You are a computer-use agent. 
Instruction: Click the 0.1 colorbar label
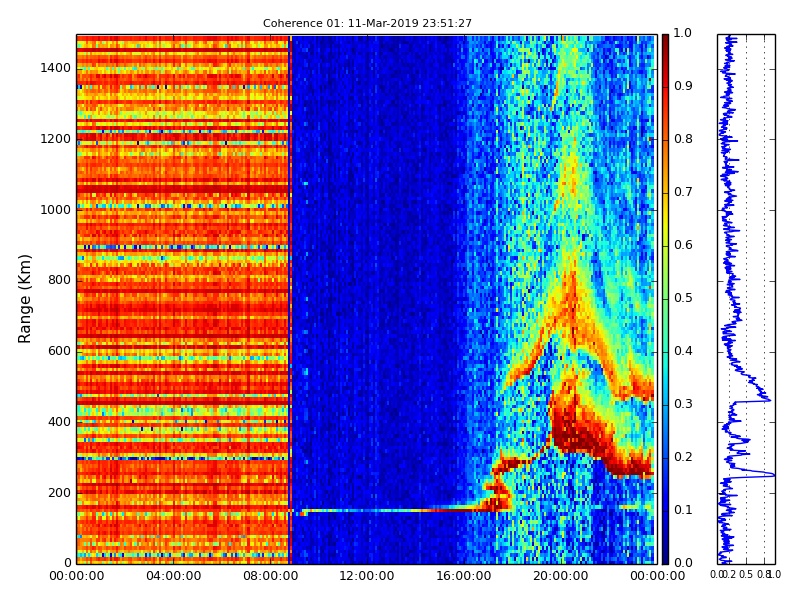coord(683,510)
